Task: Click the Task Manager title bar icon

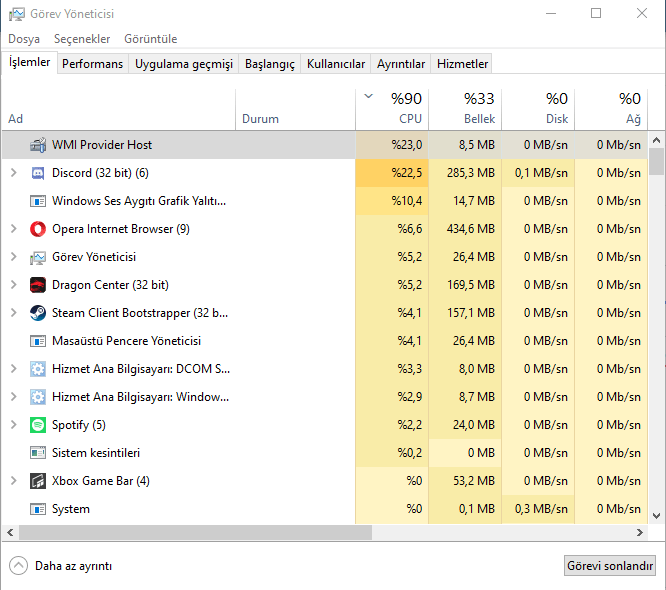Action: 17,14
